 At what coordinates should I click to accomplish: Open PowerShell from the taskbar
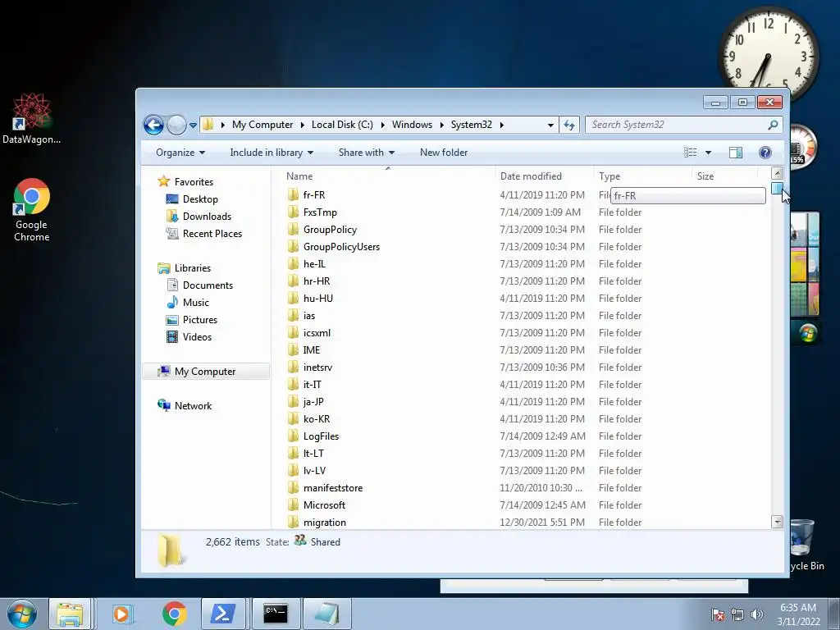pos(223,614)
